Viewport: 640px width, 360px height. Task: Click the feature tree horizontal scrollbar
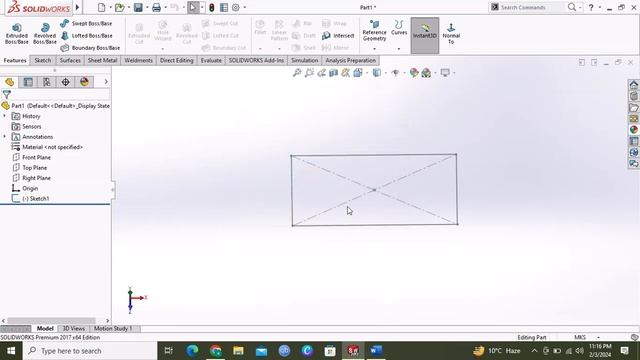pyautogui.click(x=51, y=321)
